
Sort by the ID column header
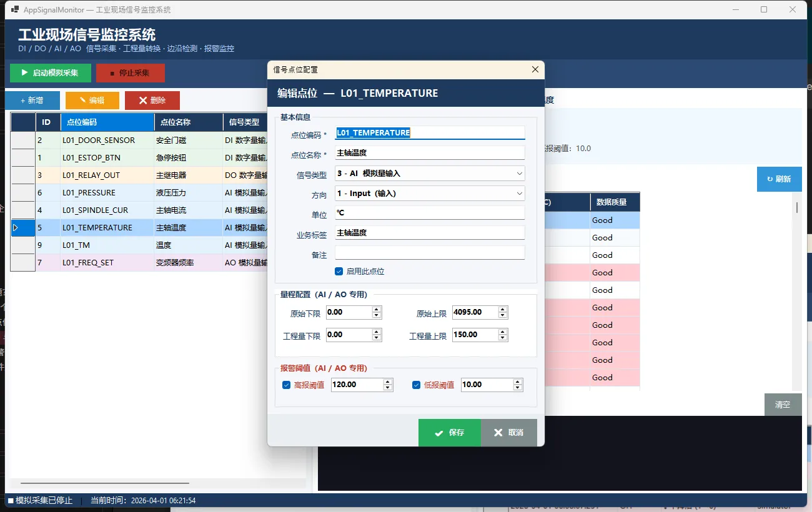pyautogui.click(x=46, y=122)
